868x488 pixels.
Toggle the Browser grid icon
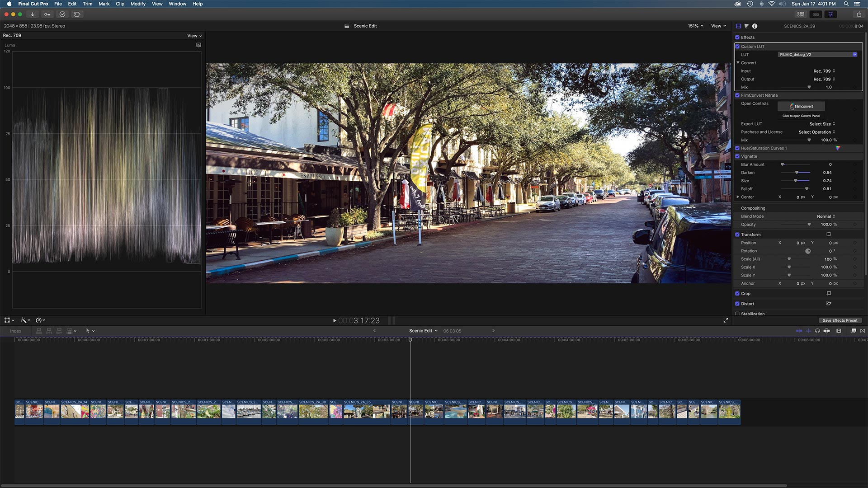point(801,14)
